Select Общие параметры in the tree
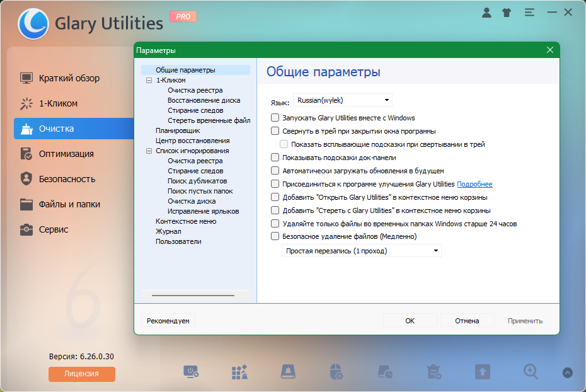 click(185, 70)
